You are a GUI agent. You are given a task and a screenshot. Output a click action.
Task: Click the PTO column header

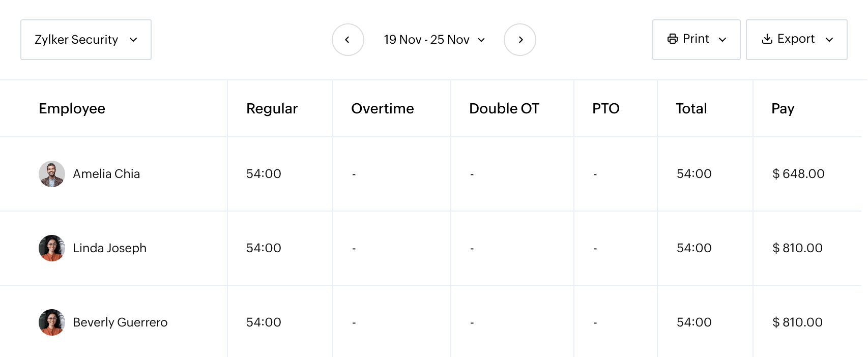[x=606, y=108]
